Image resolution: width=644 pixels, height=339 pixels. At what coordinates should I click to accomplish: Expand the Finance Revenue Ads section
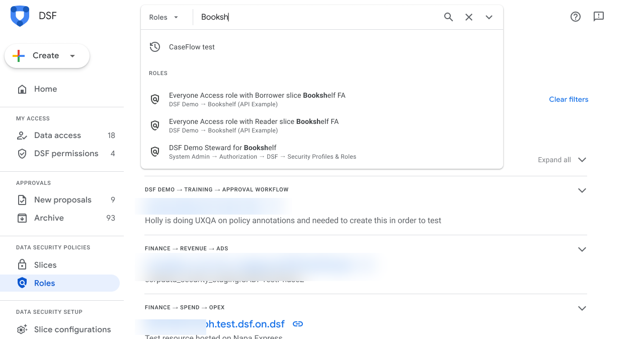point(582,249)
